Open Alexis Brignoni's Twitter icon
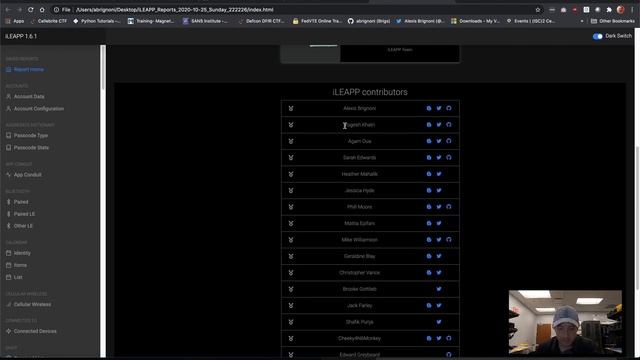The image size is (640, 360). [x=439, y=109]
